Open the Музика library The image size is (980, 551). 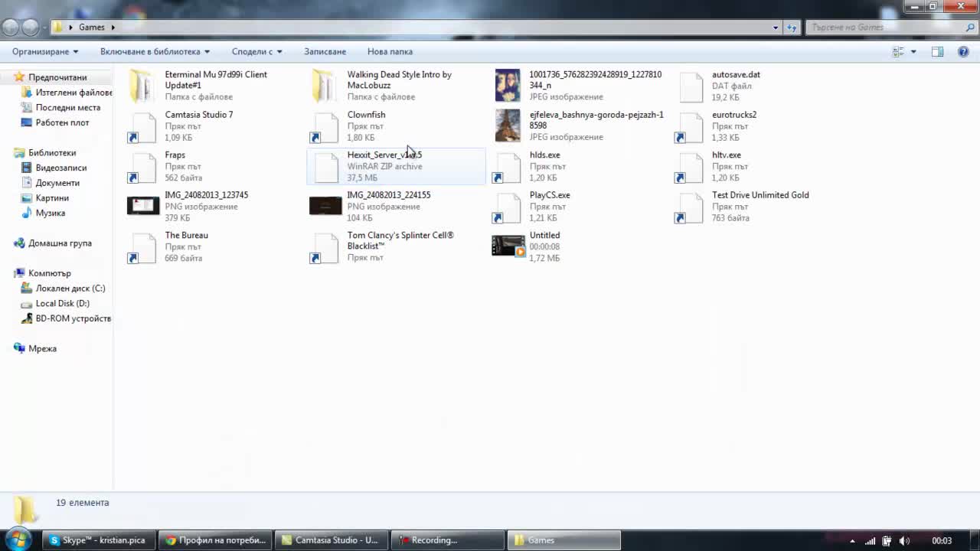pyautogui.click(x=50, y=213)
